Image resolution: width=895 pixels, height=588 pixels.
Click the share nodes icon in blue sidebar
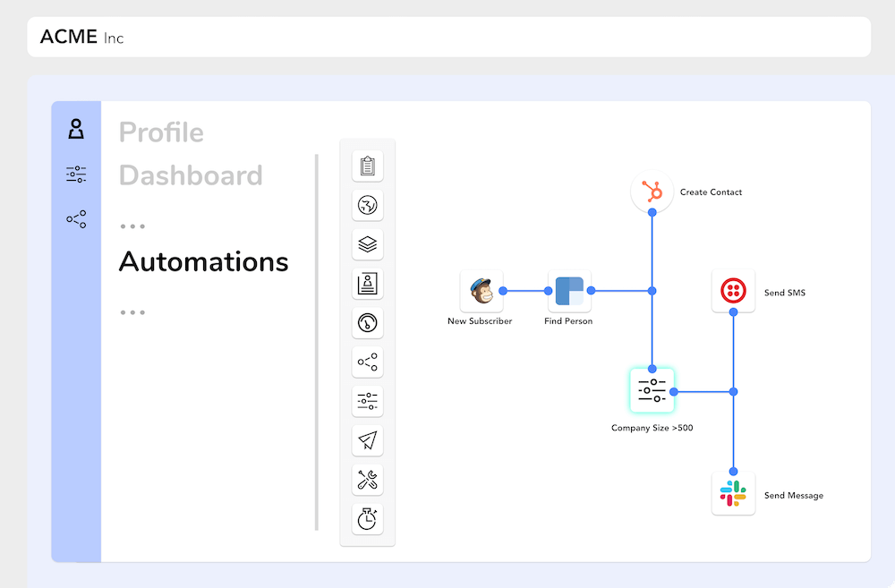point(76,218)
